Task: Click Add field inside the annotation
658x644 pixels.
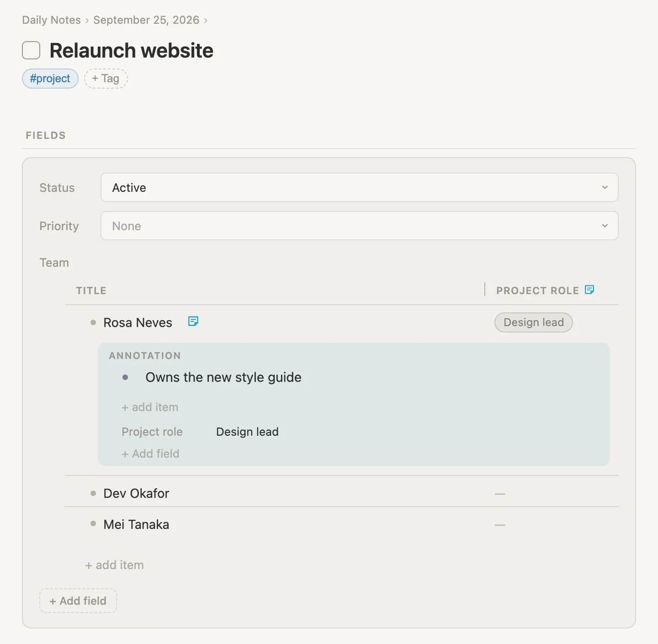Action: point(150,454)
